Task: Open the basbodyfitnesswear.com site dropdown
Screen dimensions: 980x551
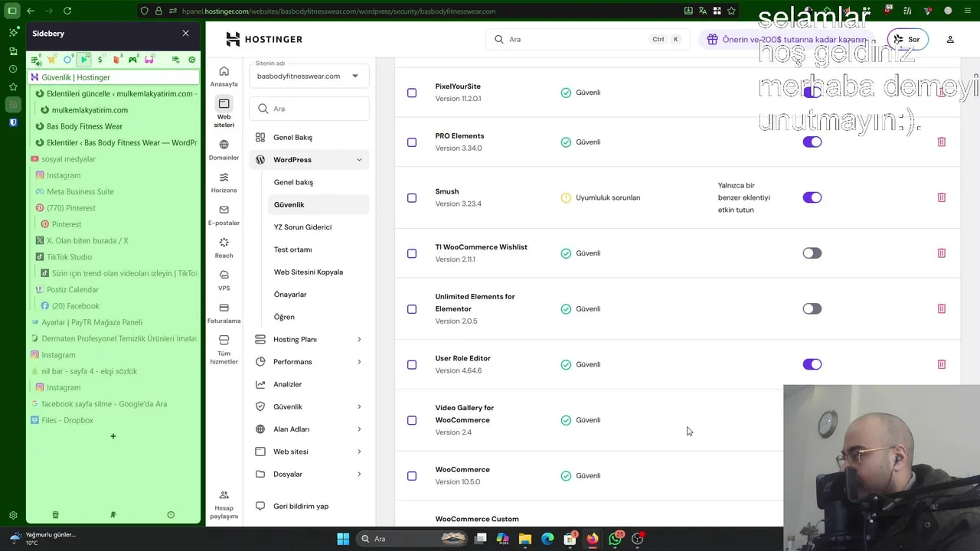Action: click(x=309, y=76)
